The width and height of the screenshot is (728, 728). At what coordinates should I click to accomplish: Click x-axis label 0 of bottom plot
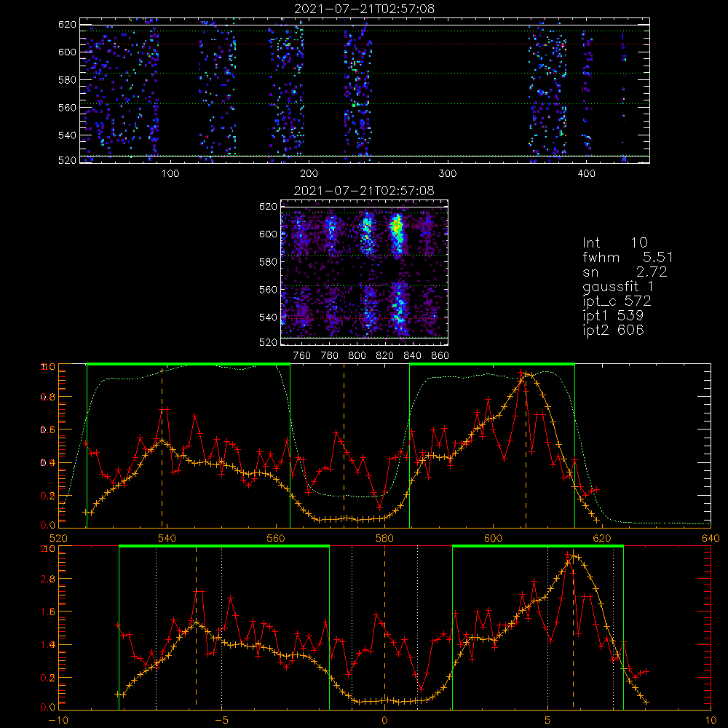coord(384,721)
